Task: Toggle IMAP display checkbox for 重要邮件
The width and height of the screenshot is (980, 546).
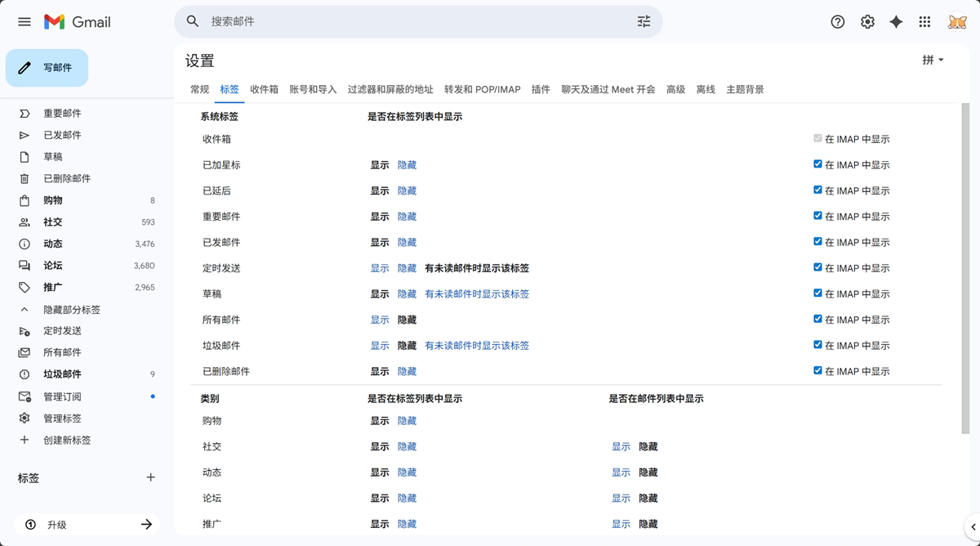Action: click(x=817, y=215)
